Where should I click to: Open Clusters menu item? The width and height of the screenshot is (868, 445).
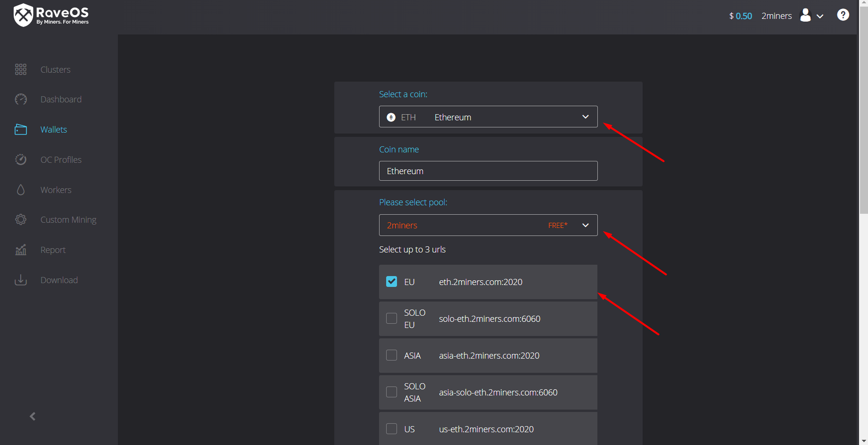(55, 69)
